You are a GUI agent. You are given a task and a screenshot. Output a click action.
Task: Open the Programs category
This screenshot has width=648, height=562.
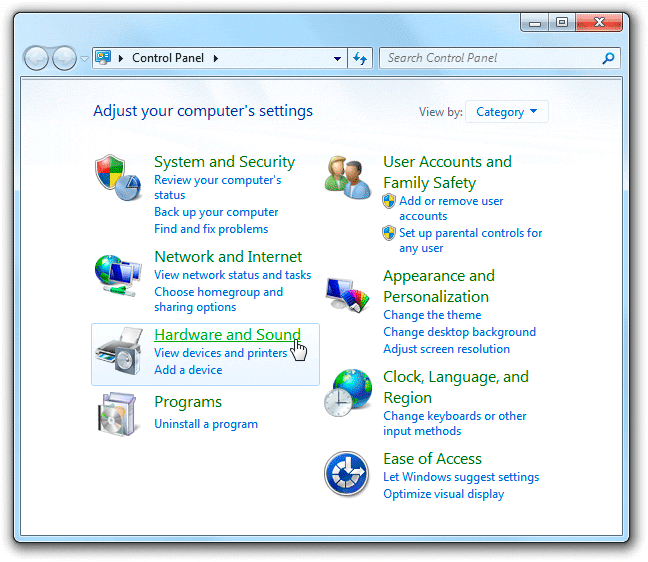tap(188, 402)
